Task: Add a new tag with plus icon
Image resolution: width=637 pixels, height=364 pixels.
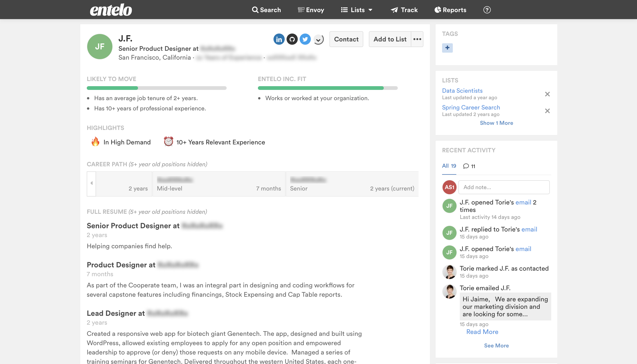Action: (x=447, y=48)
